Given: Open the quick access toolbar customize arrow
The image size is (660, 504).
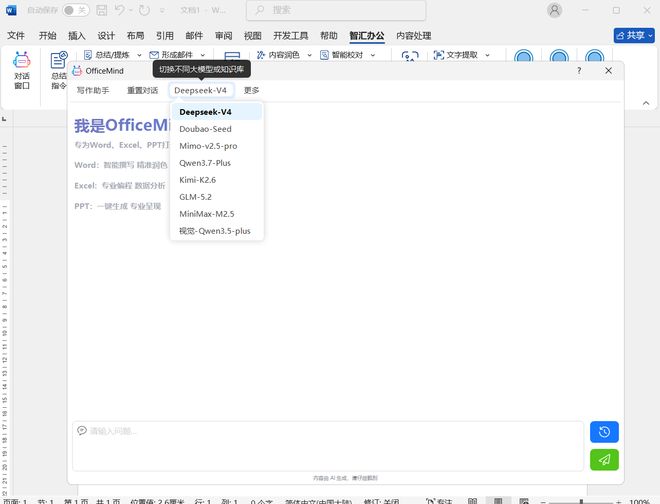Looking at the screenshot, I should (162, 11).
